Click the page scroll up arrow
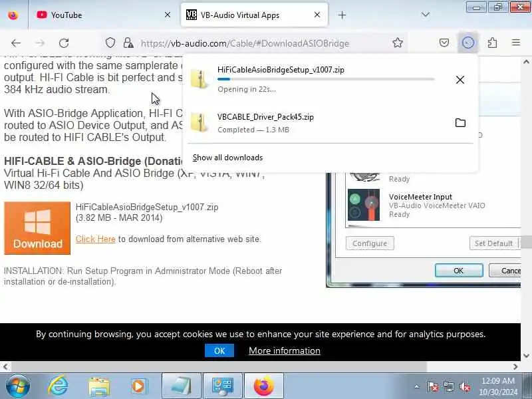The height and width of the screenshot is (399, 532). click(x=526, y=62)
